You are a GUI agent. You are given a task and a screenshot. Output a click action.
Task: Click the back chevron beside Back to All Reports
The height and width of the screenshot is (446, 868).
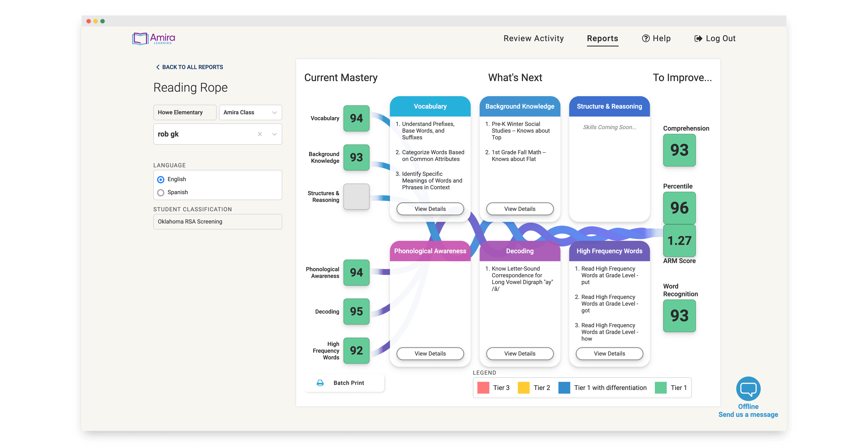pos(157,67)
